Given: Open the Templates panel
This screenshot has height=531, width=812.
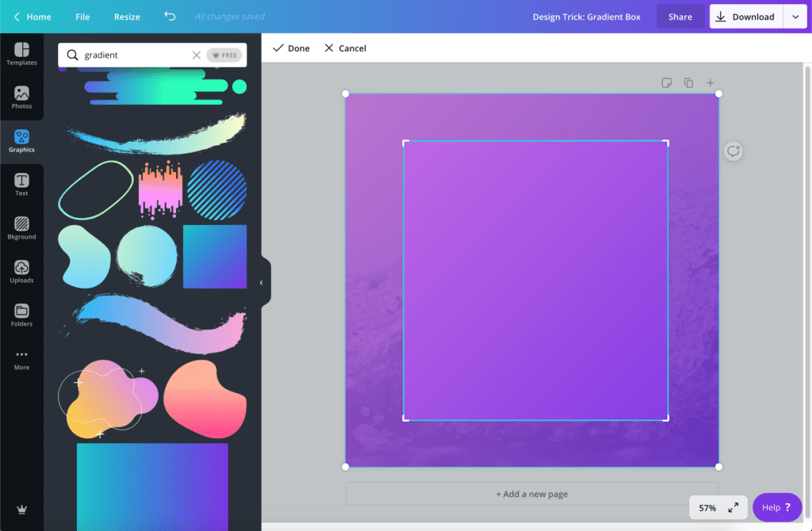Looking at the screenshot, I should tap(21, 53).
